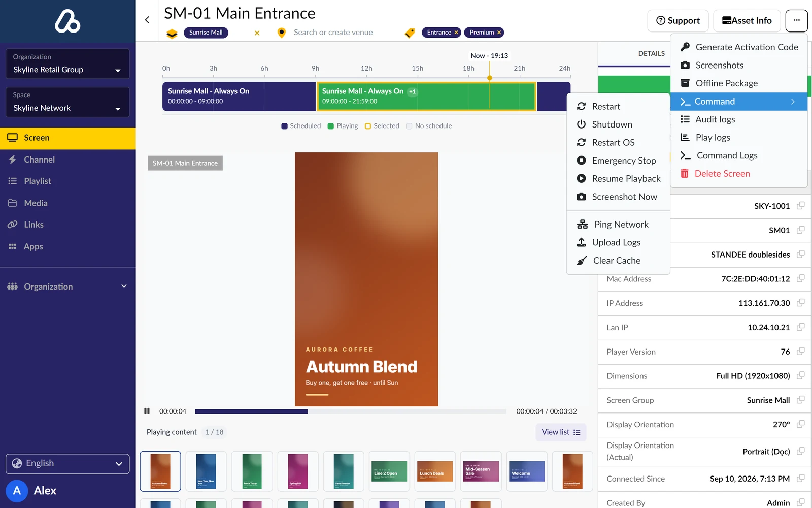Screen dimensions: 812x508
Task: Click Delete Screen option
Action: pos(739,173)
